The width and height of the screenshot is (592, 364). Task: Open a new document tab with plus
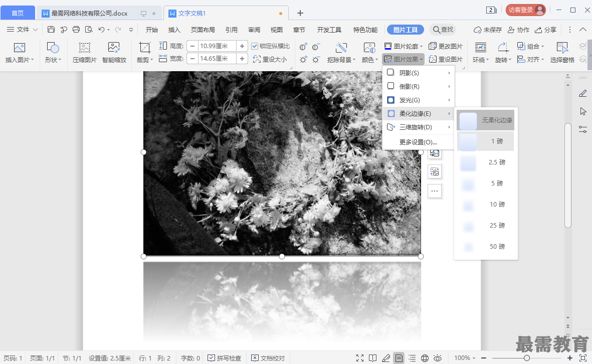coord(300,13)
